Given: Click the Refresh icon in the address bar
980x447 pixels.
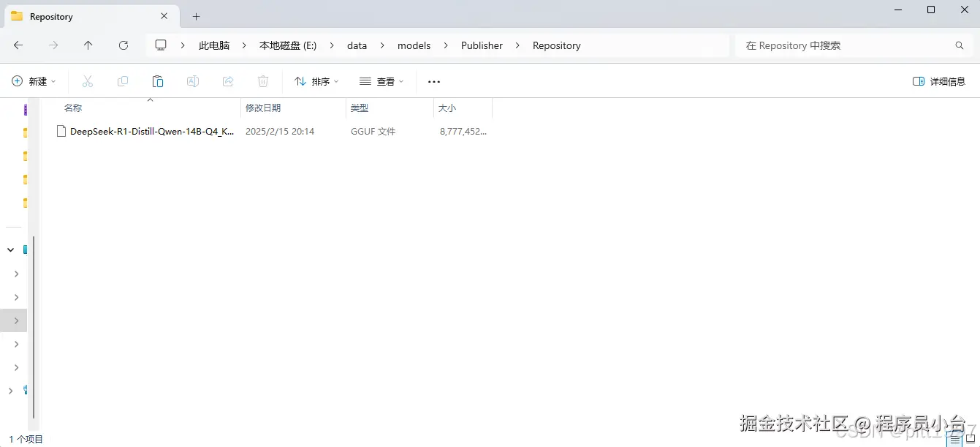Looking at the screenshot, I should click(123, 45).
